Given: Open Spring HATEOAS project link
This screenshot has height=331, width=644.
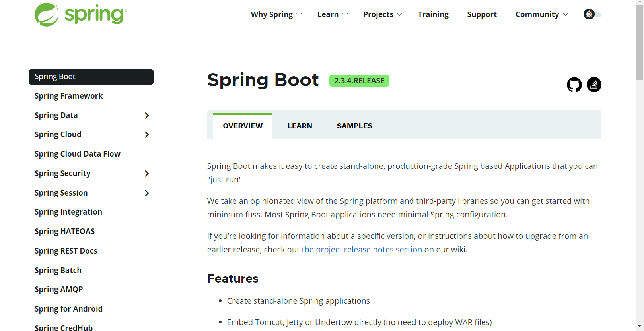Looking at the screenshot, I should click(x=64, y=231).
